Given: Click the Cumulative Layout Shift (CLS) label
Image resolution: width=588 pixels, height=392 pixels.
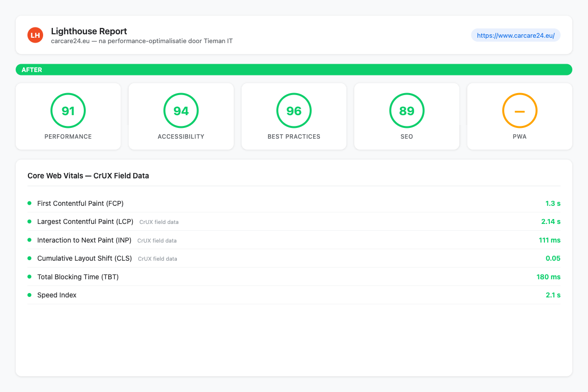Looking at the screenshot, I should (x=85, y=258).
